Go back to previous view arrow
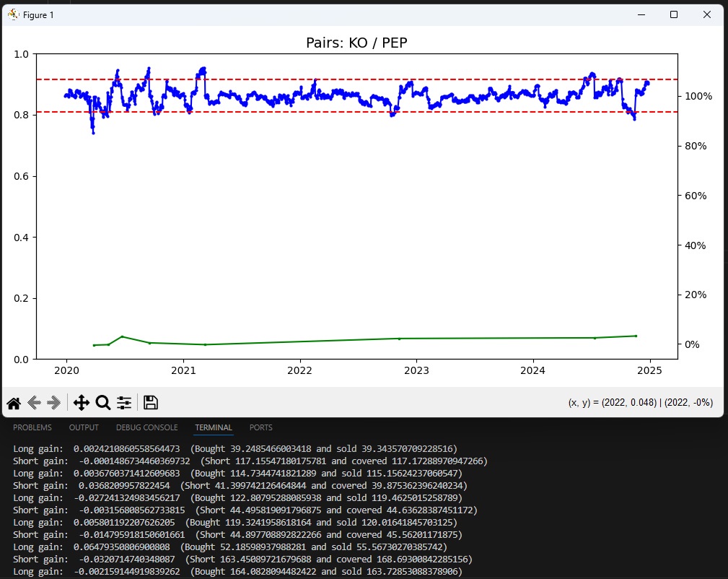The height and width of the screenshot is (579, 728). click(35, 403)
